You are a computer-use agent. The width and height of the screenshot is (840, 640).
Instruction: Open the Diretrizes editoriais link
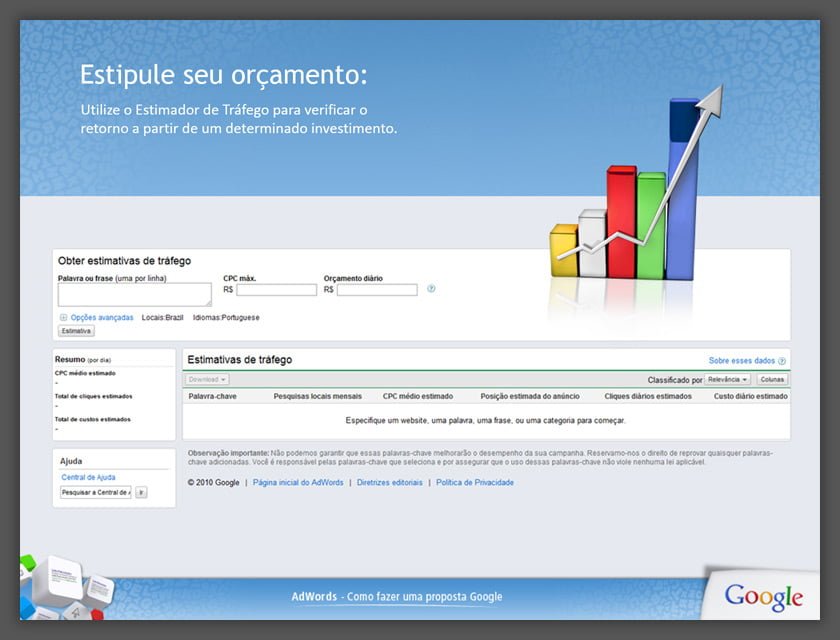point(389,483)
